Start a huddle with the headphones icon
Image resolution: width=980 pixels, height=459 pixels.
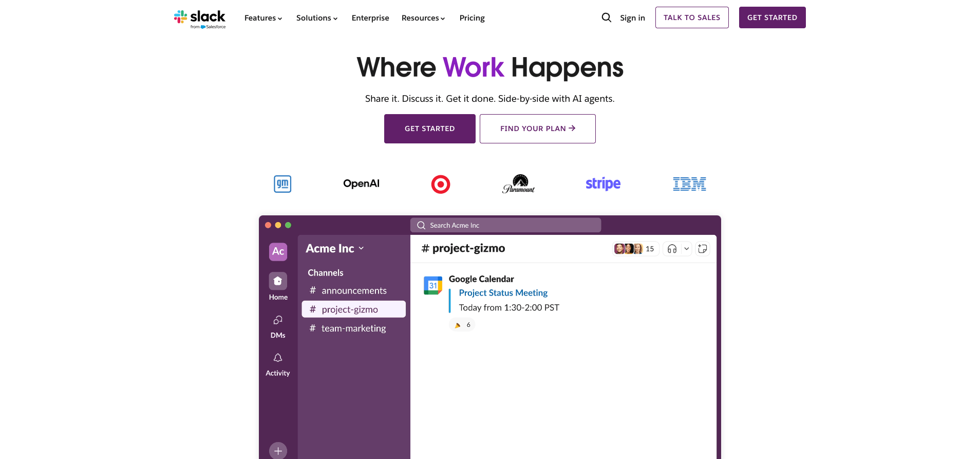click(672, 249)
